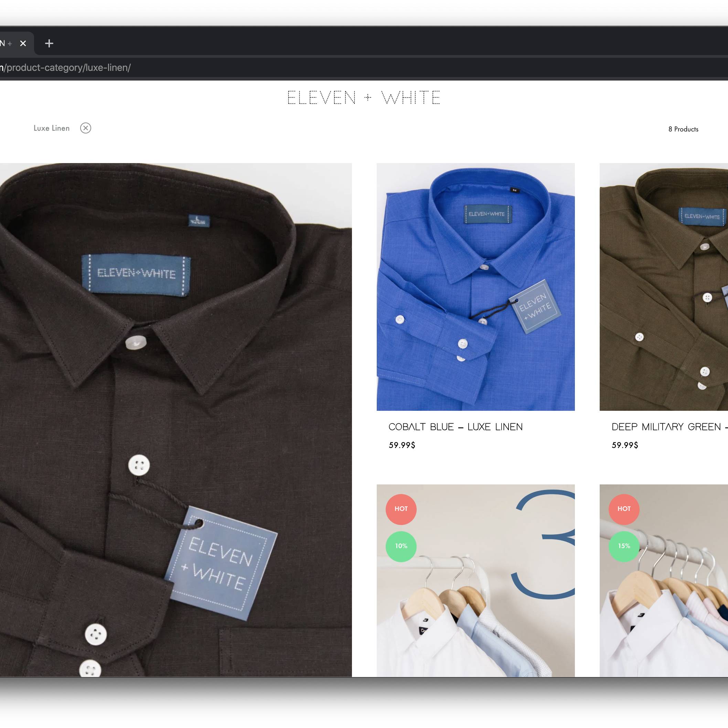Open the Cobalt Blue – Luxe Linen title
The image size is (728, 728).
455,427
